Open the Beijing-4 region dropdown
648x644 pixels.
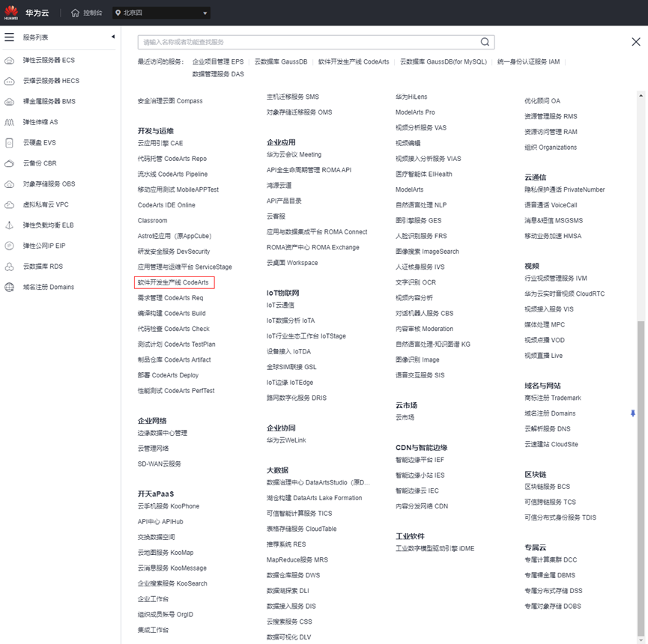[x=161, y=13]
